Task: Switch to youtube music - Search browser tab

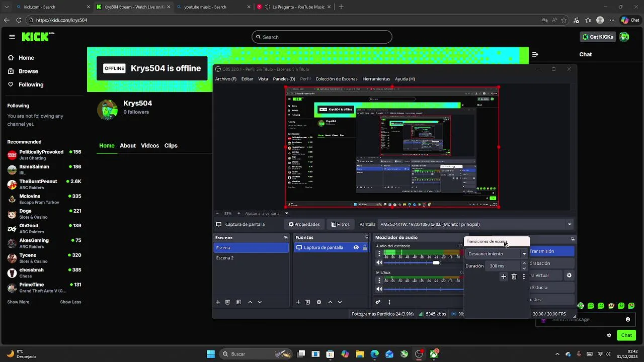Action: coord(211,7)
